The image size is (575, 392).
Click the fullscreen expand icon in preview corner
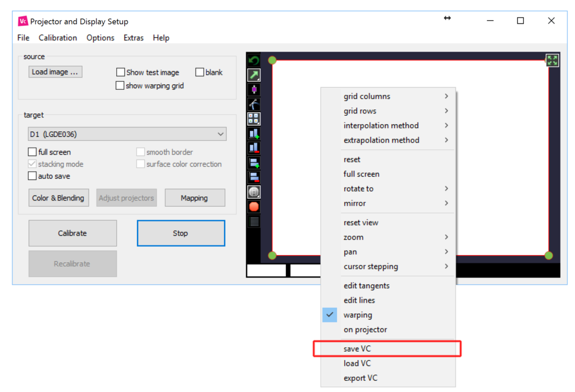(552, 61)
